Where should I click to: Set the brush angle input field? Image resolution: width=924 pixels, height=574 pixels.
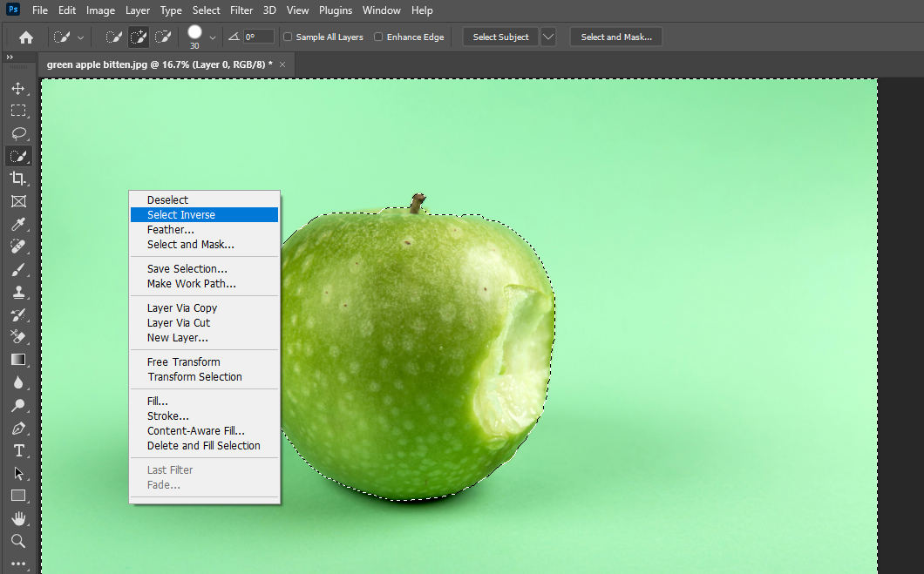pos(259,37)
